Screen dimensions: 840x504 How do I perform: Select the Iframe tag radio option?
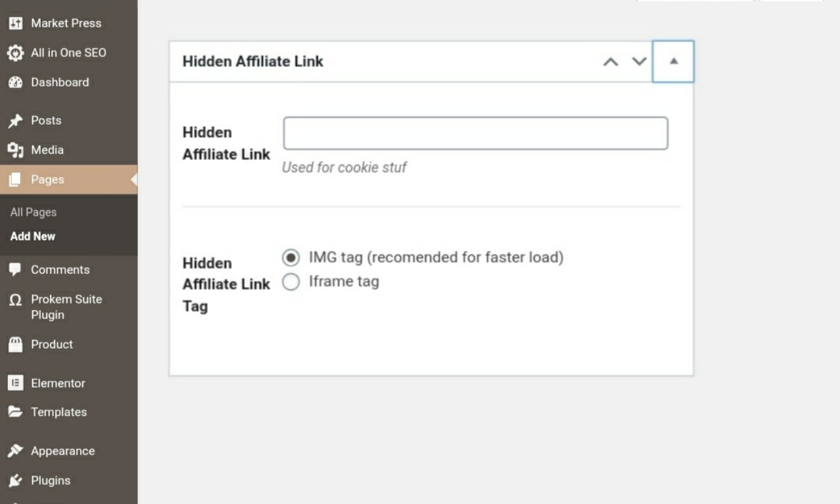click(x=291, y=282)
